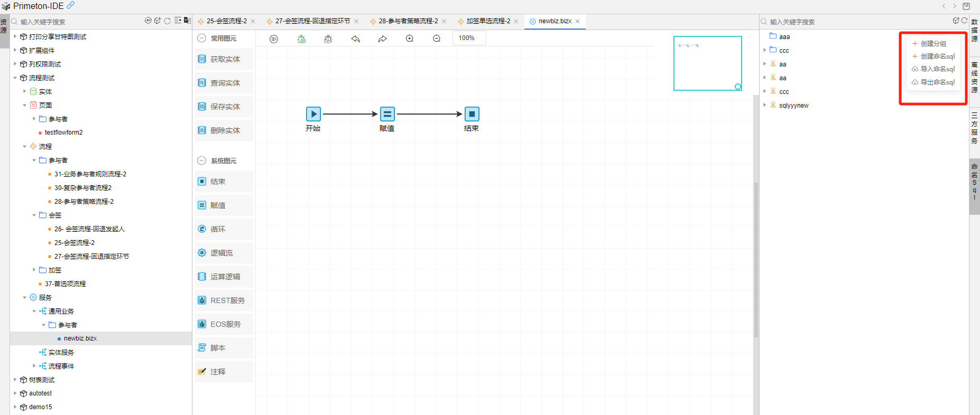Click the 赋值 node on the canvas
Screen dimensions: 980x415
pos(387,114)
